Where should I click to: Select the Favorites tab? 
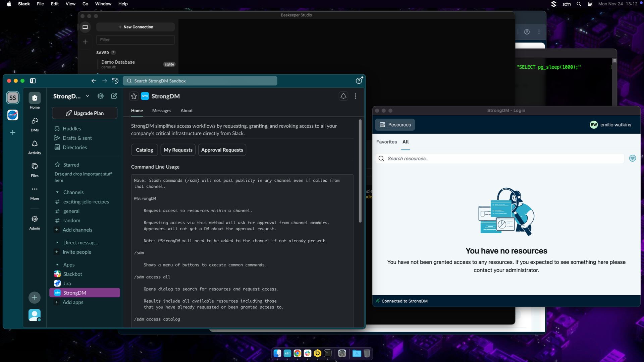386,142
